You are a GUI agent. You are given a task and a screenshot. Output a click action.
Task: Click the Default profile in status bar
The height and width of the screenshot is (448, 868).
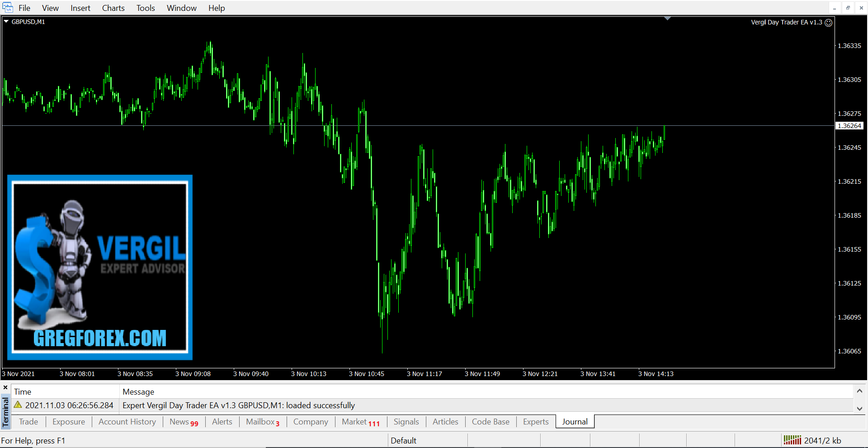[403, 440]
